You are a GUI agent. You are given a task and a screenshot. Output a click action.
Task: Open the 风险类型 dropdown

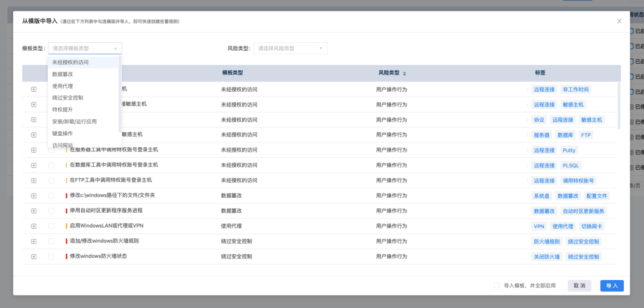pos(290,48)
